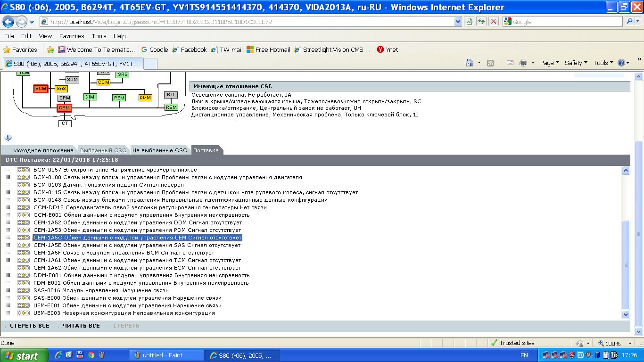
Task: Click the search magnifier button
Action: (x=629, y=22)
